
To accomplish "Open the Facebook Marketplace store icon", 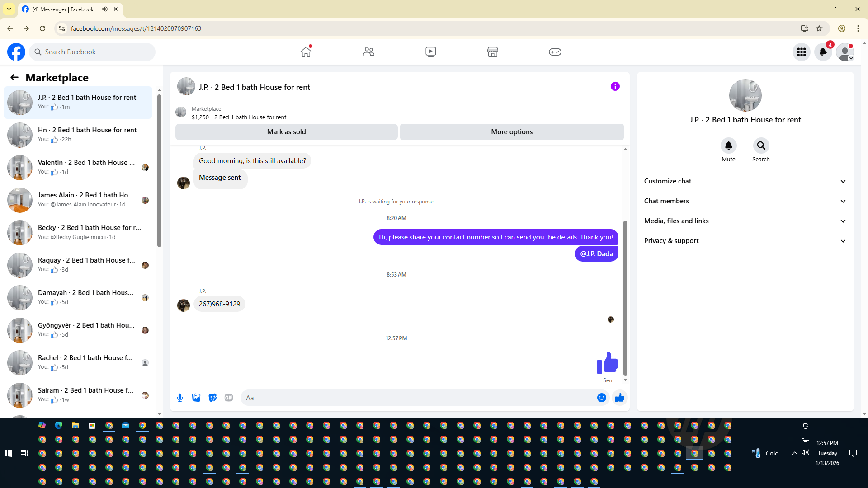I will [x=492, y=52].
